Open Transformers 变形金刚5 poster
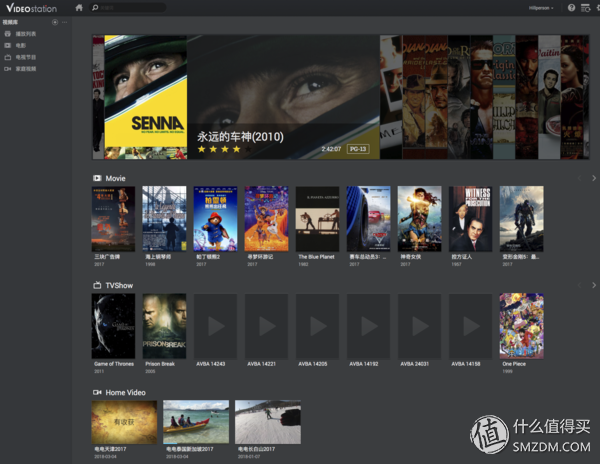 tap(522, 219)
